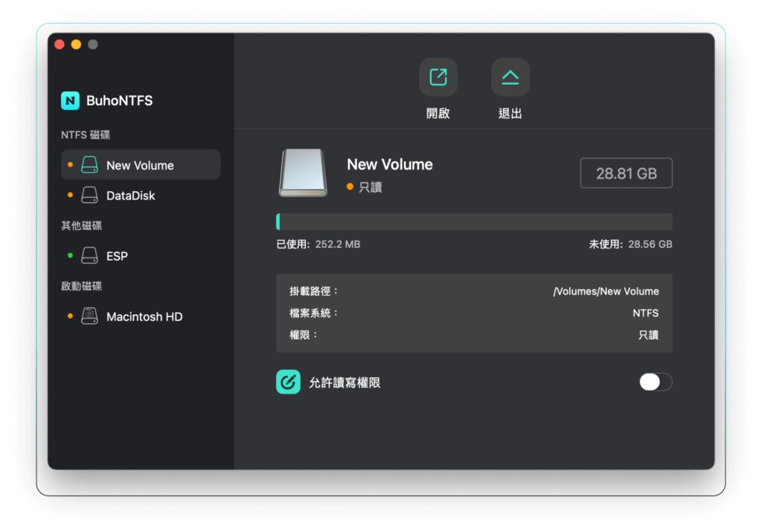Click the New Volume disk icon in sidebar
The width and height of the screenshot is (762, 532).
(x=89, y=165)
